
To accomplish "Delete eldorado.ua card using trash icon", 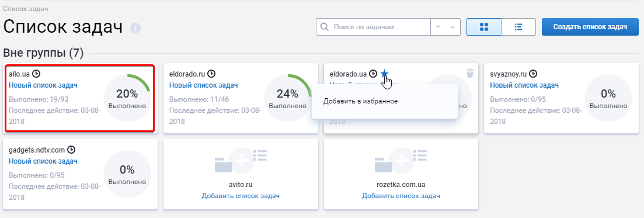I will pos(470,73).
